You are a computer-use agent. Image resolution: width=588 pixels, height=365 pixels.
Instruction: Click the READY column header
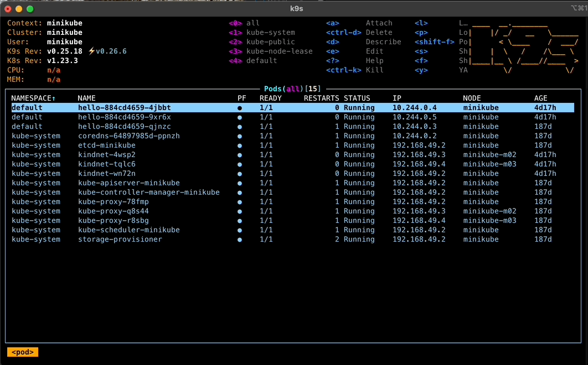coord(270,98)
